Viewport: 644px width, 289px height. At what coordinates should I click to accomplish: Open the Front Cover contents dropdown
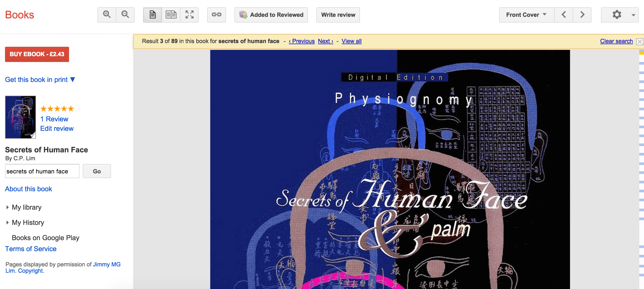pos(527,15)
